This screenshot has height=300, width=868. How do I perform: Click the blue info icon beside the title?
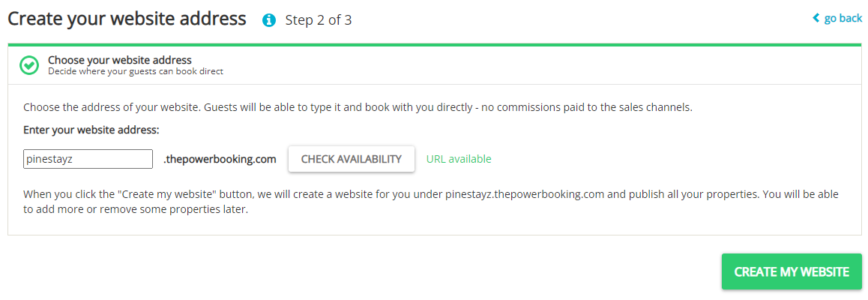click(269, 20)
